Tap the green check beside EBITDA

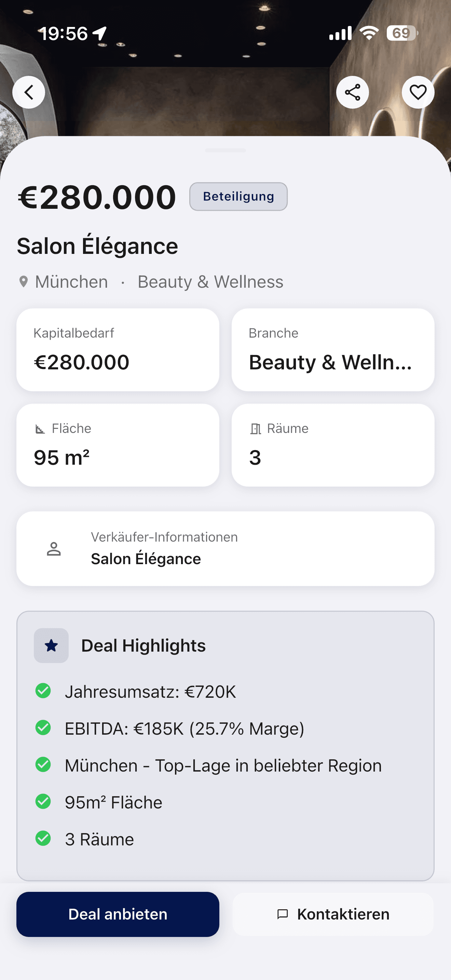pos(43,728)
